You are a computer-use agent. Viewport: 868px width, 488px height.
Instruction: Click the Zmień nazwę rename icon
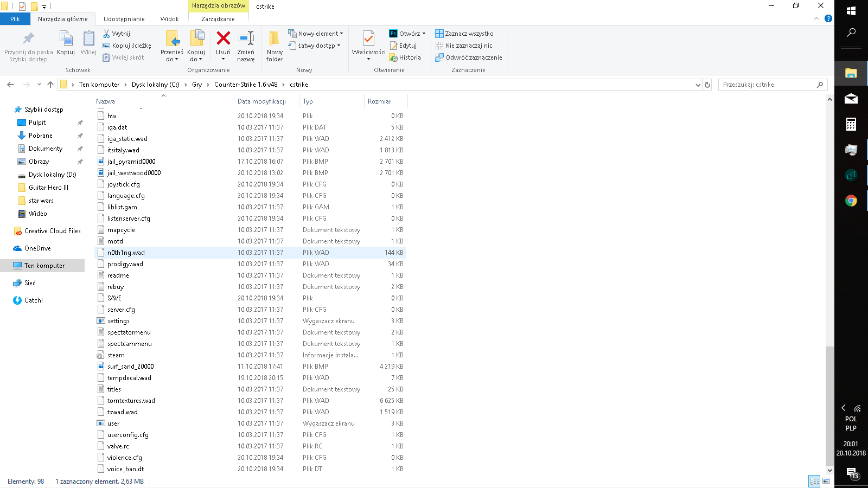click(x=246, y=38)
